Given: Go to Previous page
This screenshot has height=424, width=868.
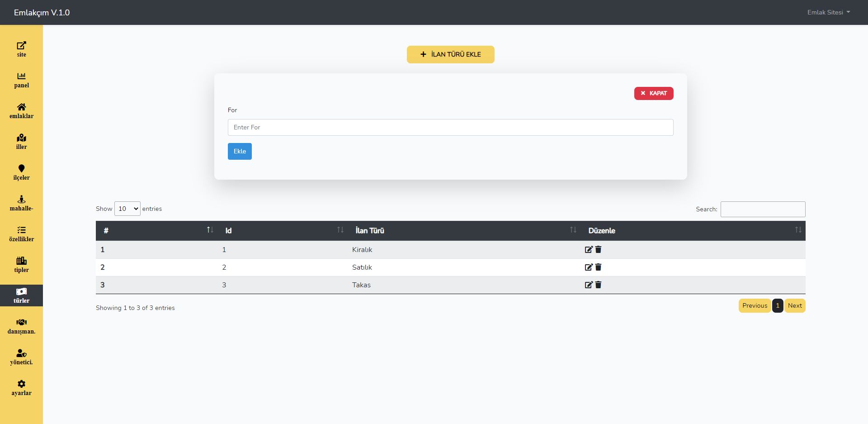Looking at the screenshot, I should [x=755, y=305].
